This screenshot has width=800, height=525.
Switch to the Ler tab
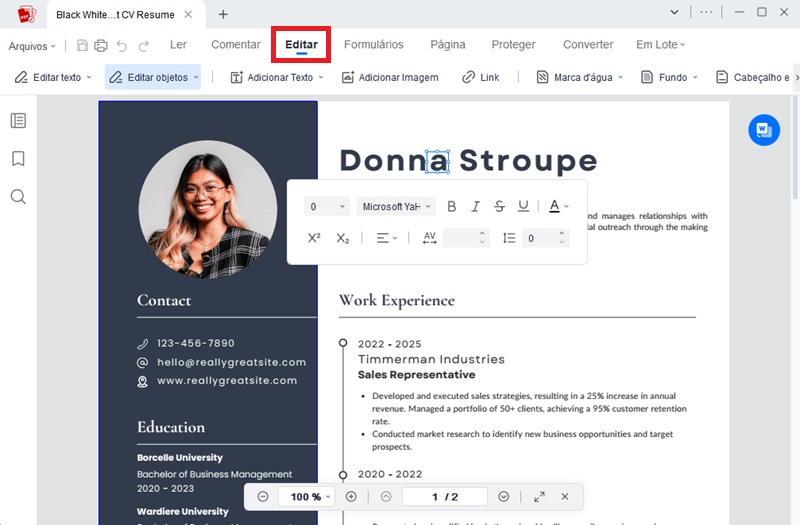coord(178,44)
